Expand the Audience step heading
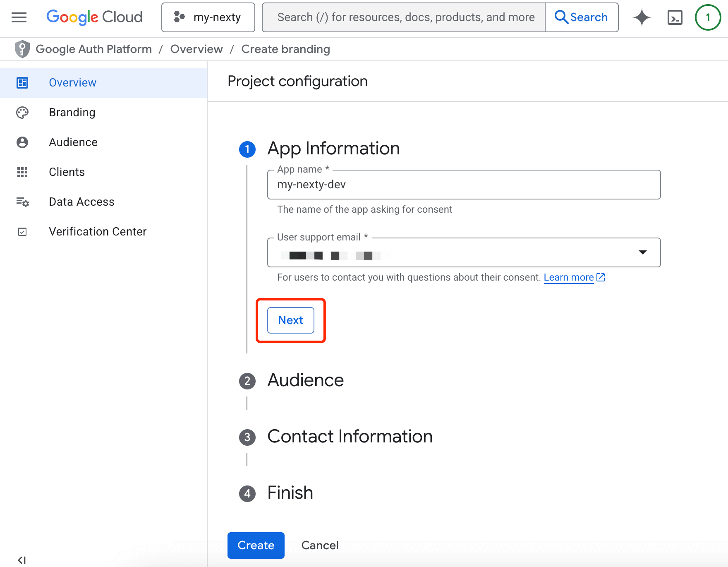 coord(306,380)
